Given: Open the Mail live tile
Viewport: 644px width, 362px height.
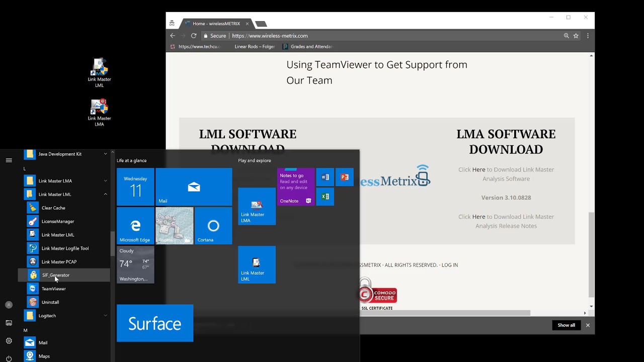Looking at the screenshot, I should click(194, 187).
